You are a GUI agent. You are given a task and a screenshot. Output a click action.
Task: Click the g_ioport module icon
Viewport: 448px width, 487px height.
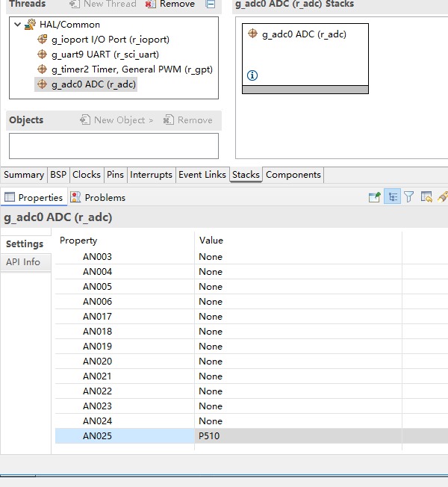[43, 40]
